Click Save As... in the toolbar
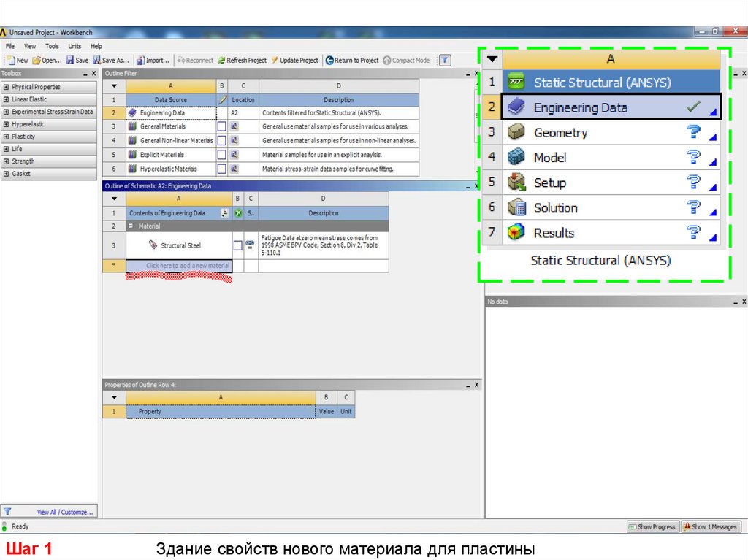This screenshot has height=560, width=748. pos(111,60)
